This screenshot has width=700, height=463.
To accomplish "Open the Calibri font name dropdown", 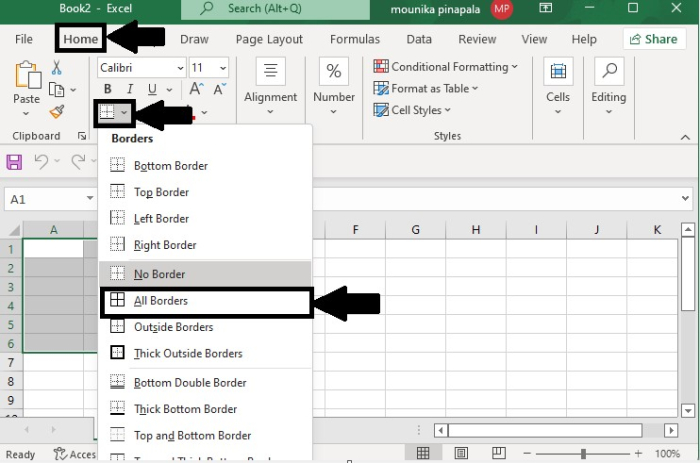I will point(180,68).
